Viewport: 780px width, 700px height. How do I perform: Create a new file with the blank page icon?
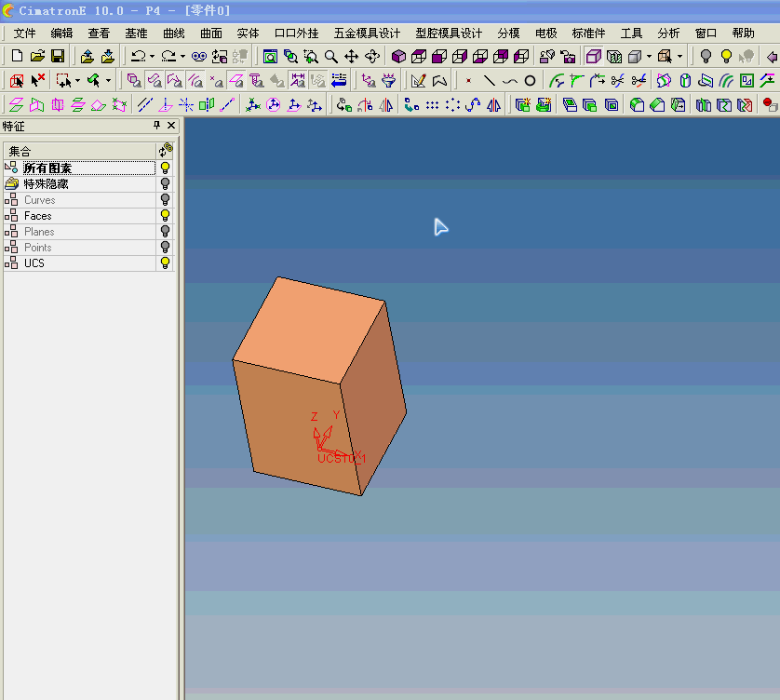[x=17, y=56]
